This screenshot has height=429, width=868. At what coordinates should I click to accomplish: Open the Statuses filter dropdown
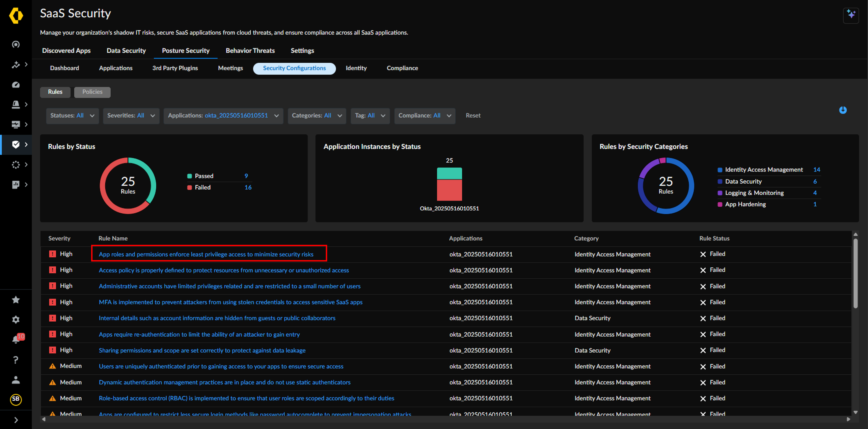72,116
